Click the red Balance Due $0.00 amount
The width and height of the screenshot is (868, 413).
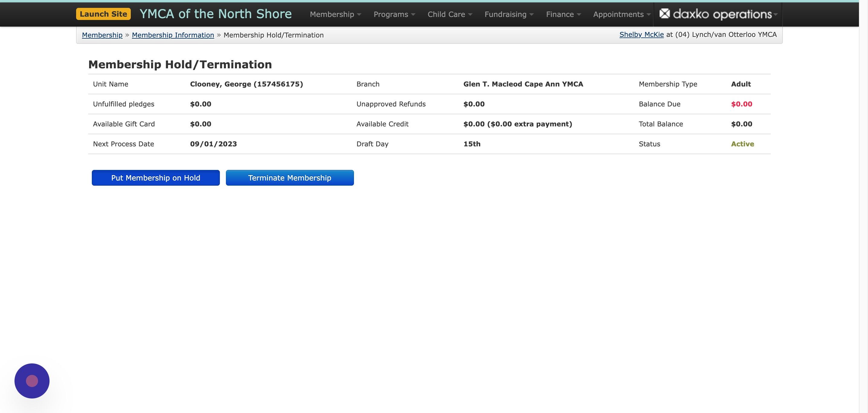click(x=742, y=104)
